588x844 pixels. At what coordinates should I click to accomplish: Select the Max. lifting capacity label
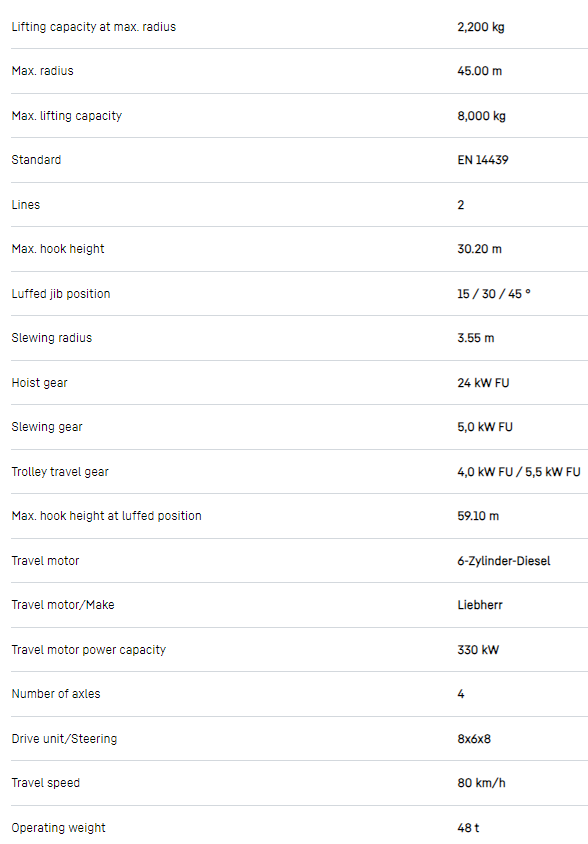pyautogui.click(x=67, y=116)
